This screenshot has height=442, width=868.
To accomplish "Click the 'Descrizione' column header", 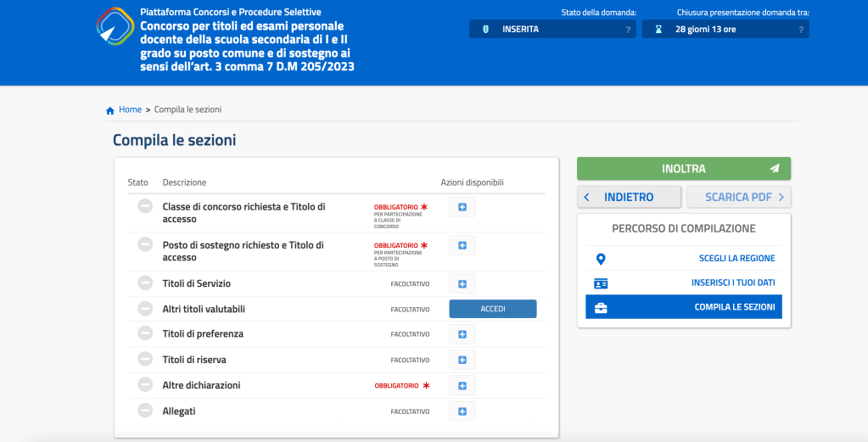I will point(184,182).
